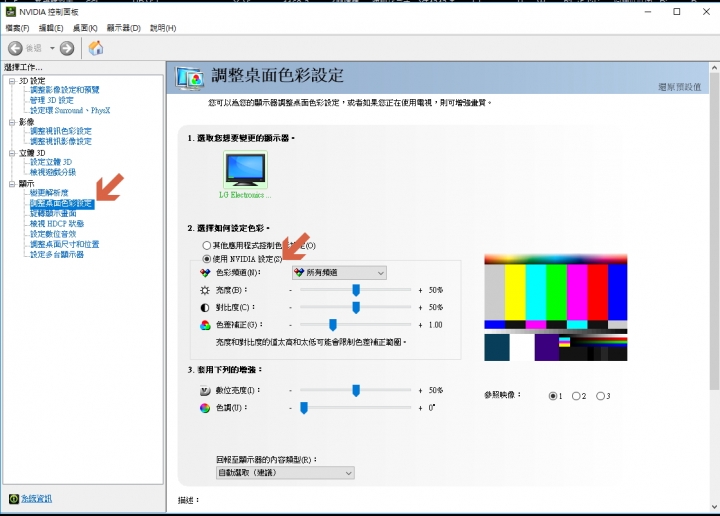Open 調整視訊影像設定 in tree

61,141
